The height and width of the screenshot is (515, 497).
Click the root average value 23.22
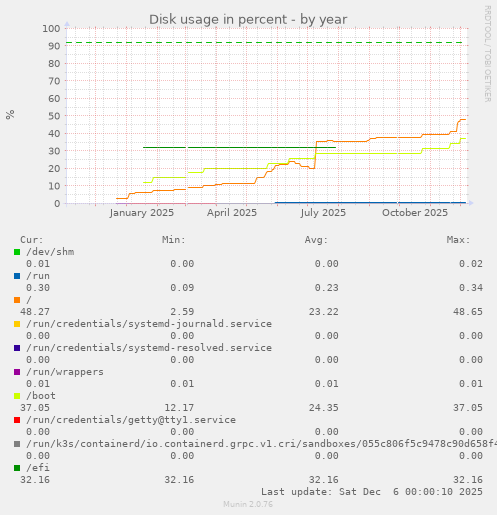pos(323,312)
